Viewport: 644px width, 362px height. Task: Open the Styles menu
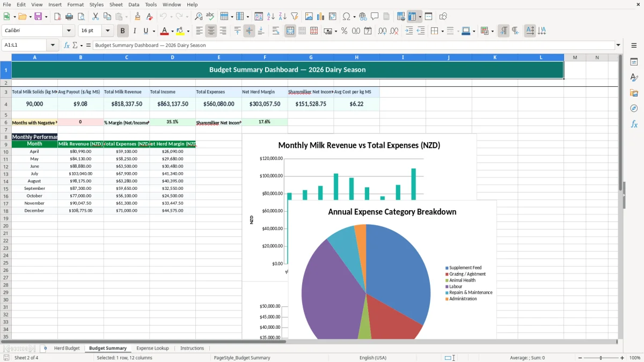coord(97,4)
